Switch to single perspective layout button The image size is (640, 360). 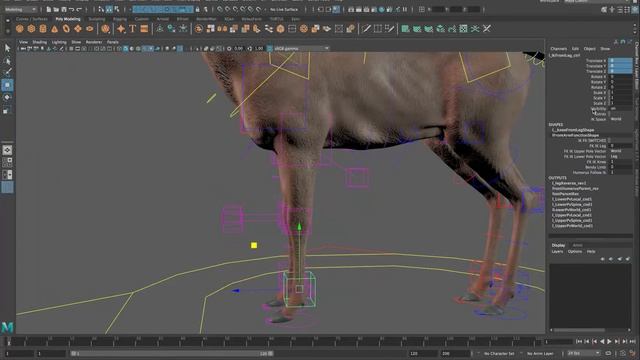click(7, 150)
